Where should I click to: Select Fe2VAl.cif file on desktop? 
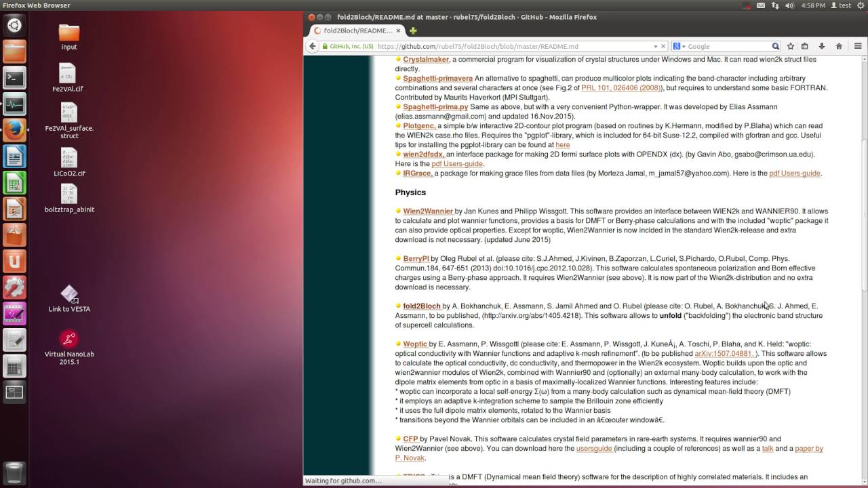[68, 78]
